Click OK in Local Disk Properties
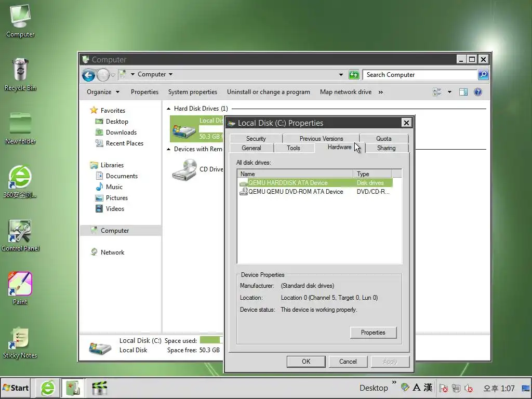The height and width of the screenshot is (399, 532). click(306, 362)
